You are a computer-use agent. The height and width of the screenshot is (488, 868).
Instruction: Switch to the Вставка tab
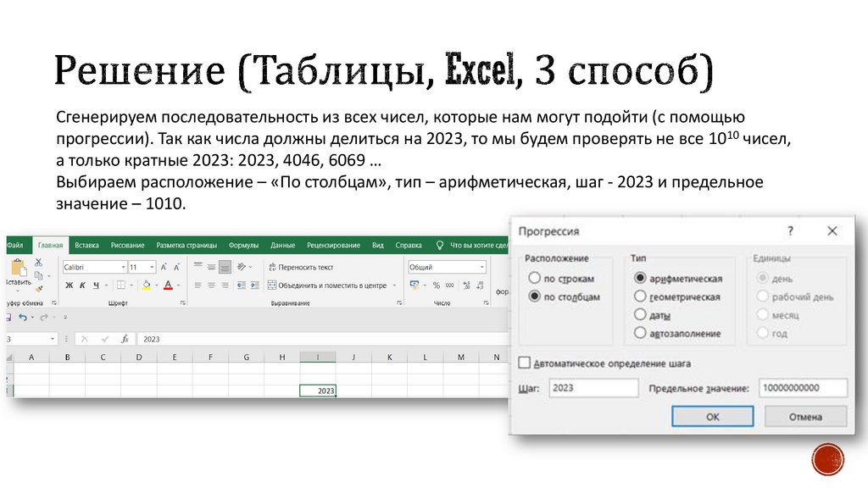pyautogui.click(x=86, y=245)
